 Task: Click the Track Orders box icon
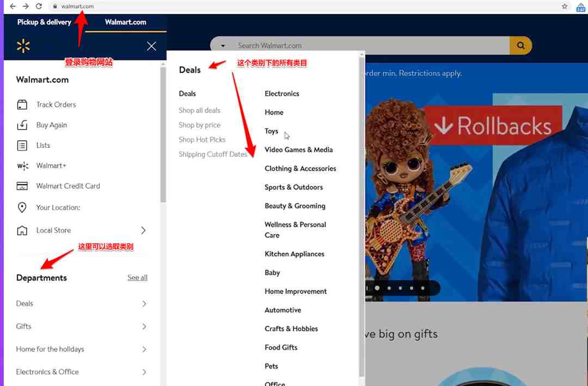pyautogui.click(x=22, y=105)
